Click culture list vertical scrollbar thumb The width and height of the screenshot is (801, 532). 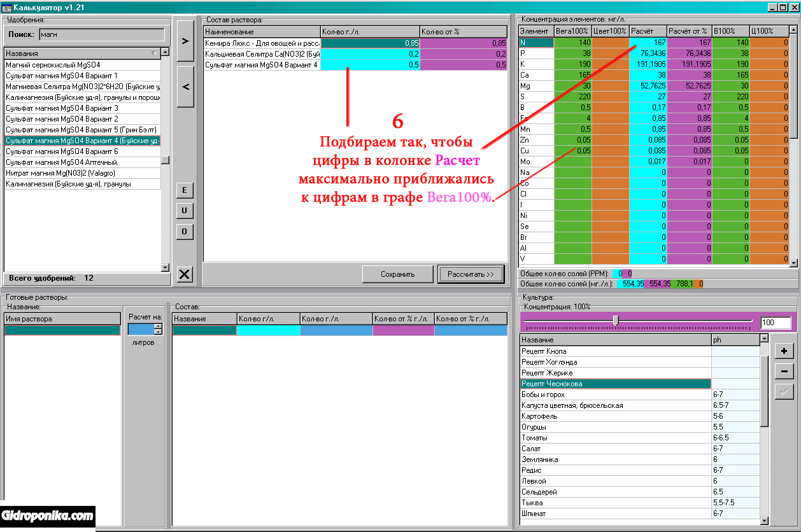point(764,391)
